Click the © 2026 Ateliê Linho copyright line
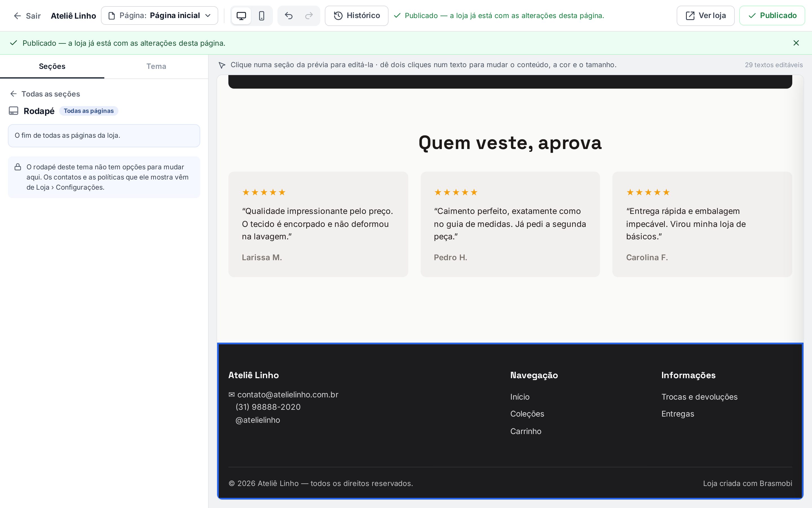Image resolution: width=812 pixels, height=508 pixels. (321, 483)
